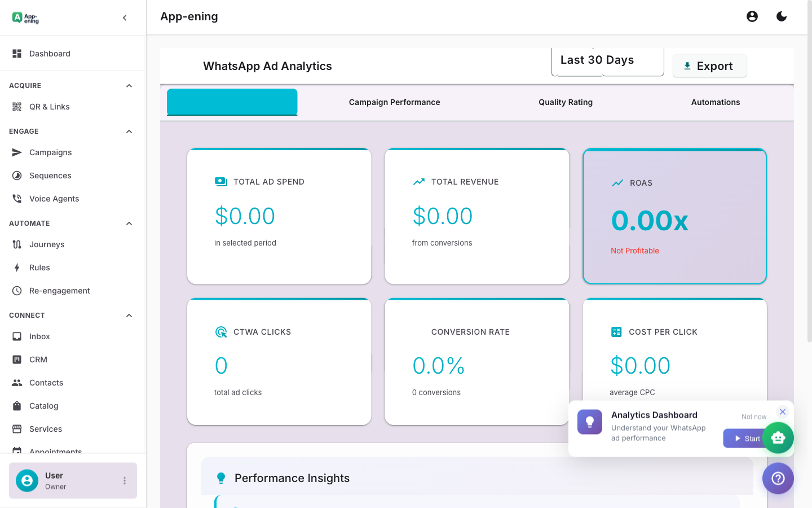Open the Inbox
Screen dimensions: 812x508
click(39, 336)
